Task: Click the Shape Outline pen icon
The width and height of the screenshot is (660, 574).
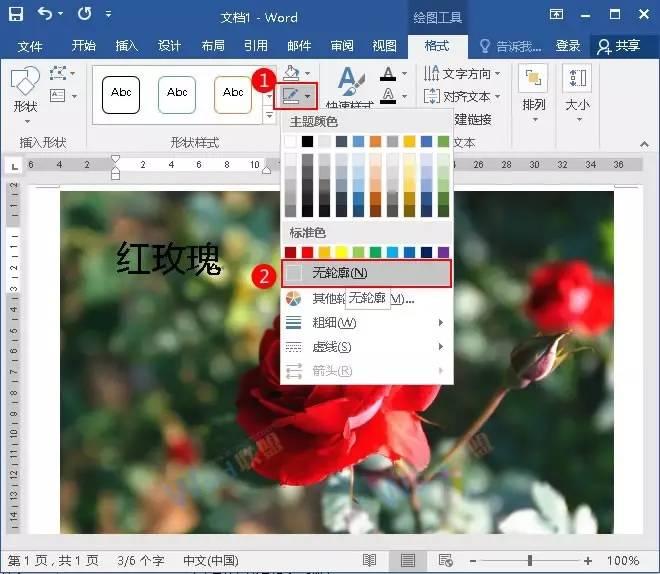Action: click(290, 96)
